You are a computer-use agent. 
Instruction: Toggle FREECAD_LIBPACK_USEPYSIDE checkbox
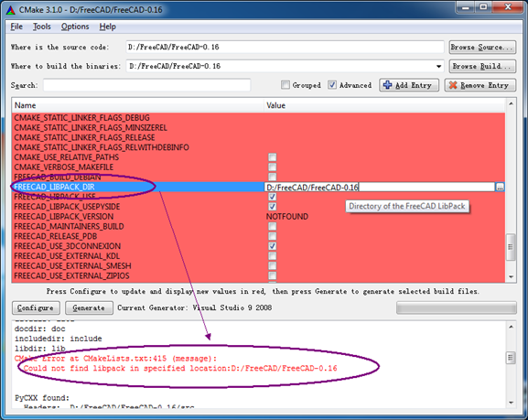[272, 207]
